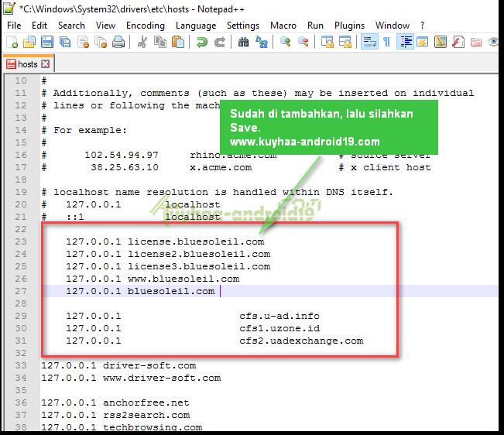The image size is (504, 435).
Task: Click the Close document toolbar icon
Action: pos(84,42)
